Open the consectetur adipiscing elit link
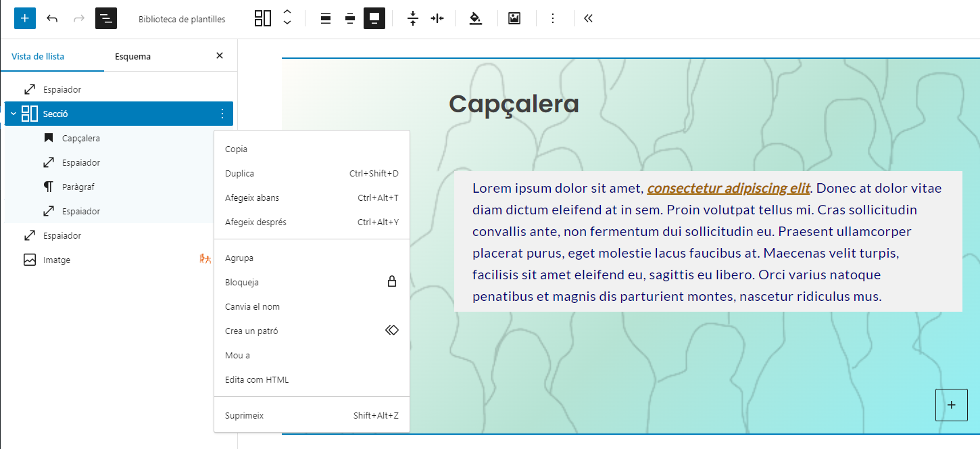Image resolution: width=980 pixels, height=449 pixels. [x=728, y=188]
